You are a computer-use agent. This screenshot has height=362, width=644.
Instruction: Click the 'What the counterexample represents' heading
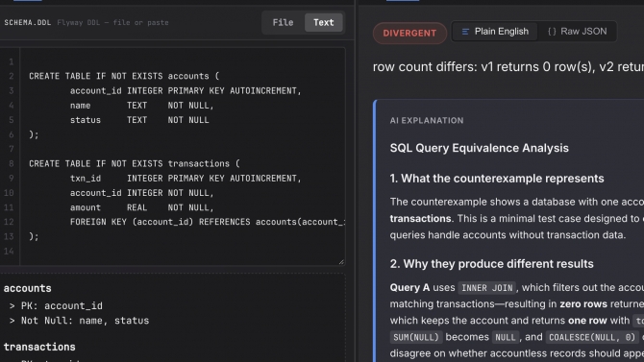pos(497,179)
